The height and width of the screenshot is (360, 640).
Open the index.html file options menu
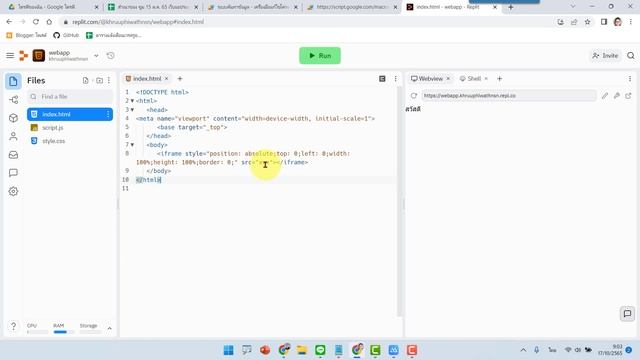point(108,114)
